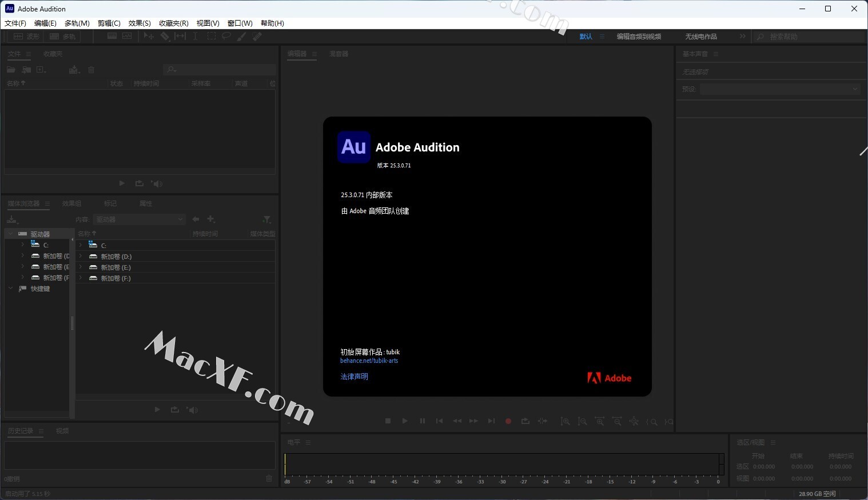868x500 pixels.
Task: Click the Import File icon in Files panel
Action: (x=26, y=70)
